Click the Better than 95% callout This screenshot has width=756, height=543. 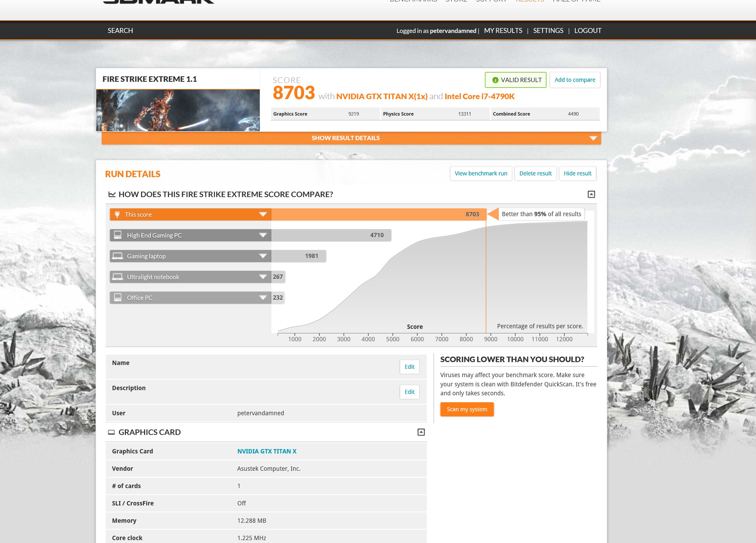(541, 214)
